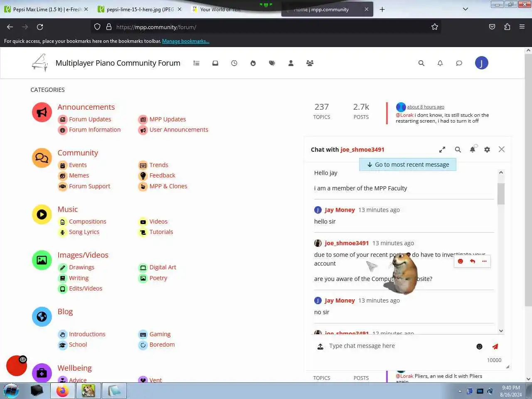The width and height of the screenshot is (532, 399).
Task: Click the piano forum logo
Action: tap(40, 63)
